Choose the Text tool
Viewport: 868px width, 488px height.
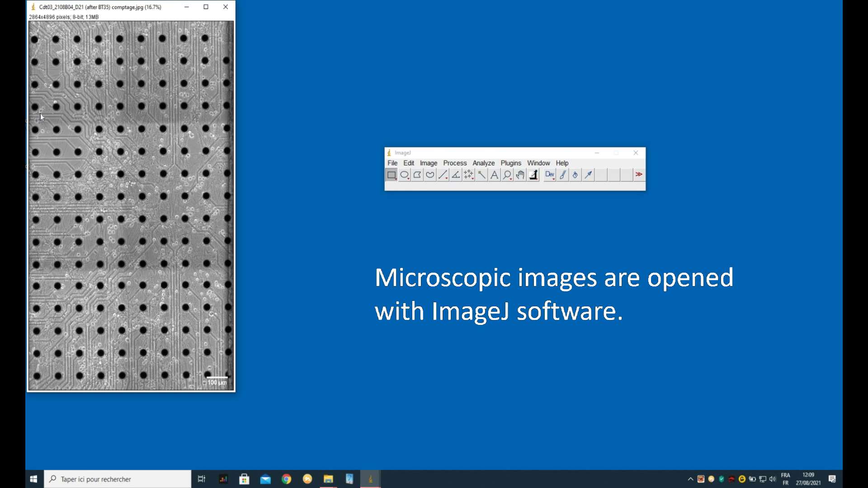pos(494,175)
